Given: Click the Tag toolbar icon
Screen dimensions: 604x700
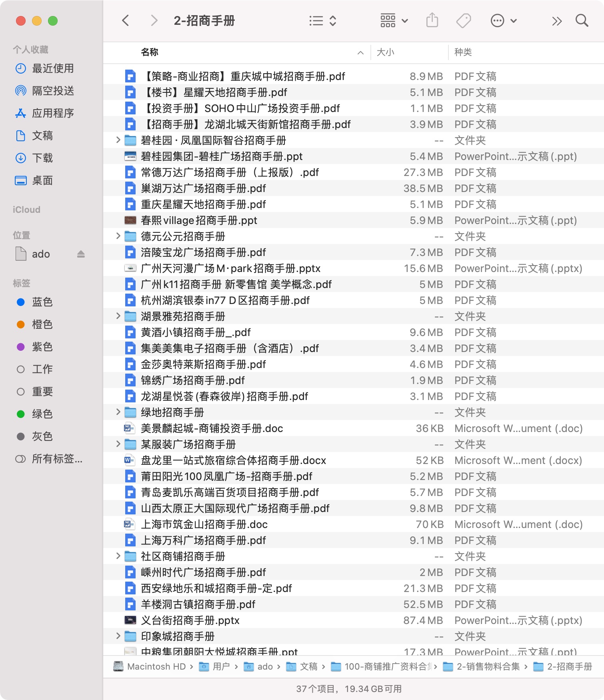Looking at the screenshot, I should 464,20.
